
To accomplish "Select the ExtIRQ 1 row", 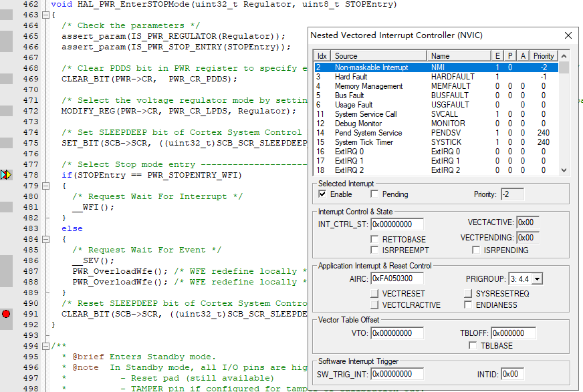I will 436,161.
